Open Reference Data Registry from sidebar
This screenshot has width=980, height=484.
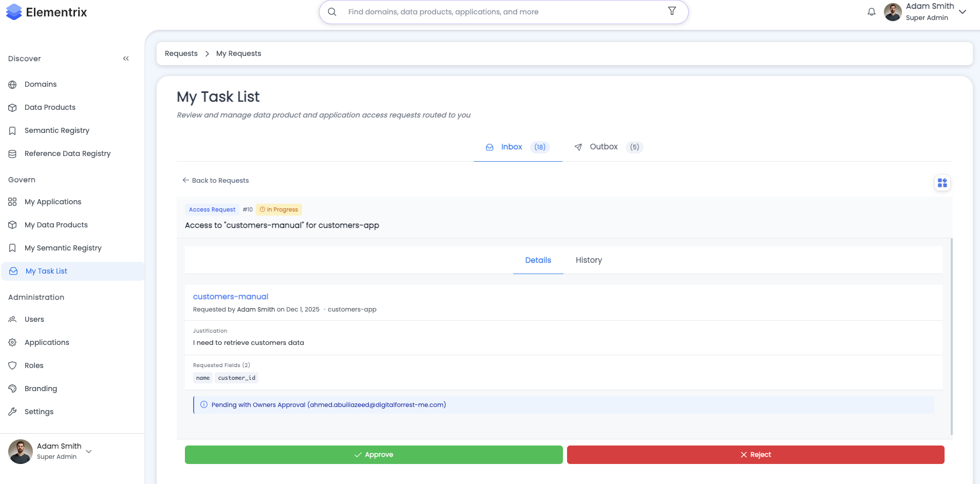point(12,153)
